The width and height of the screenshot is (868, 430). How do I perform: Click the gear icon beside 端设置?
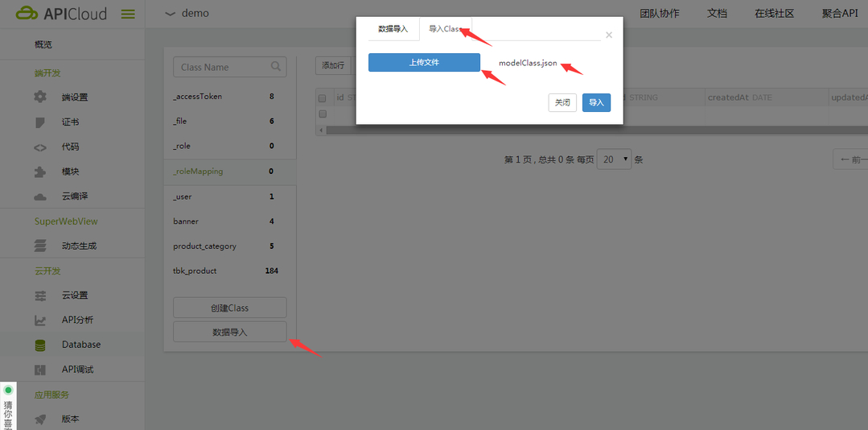(x=40, y=97)
